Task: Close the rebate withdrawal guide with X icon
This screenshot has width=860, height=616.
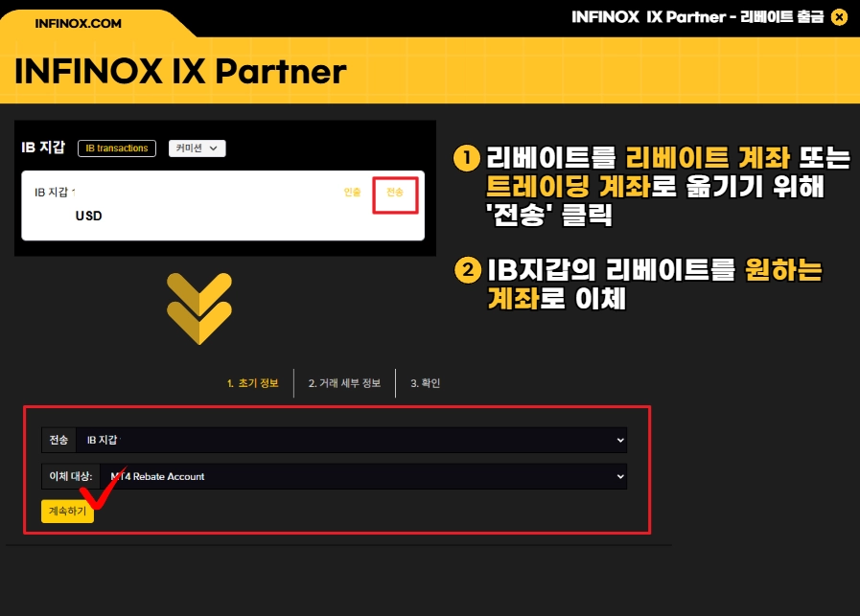Action: tap(839, 17)
